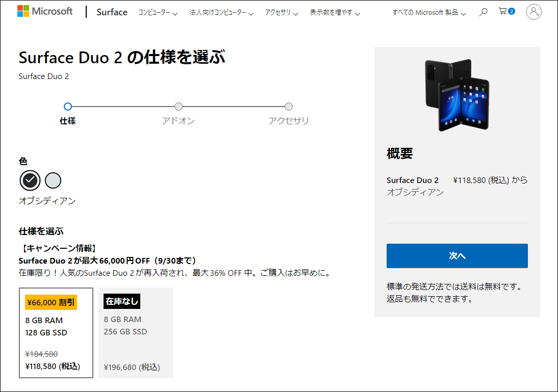Choose the Obsidian black color swatch
This screenshot has height=392, width=558.
(x=30, y=180)
